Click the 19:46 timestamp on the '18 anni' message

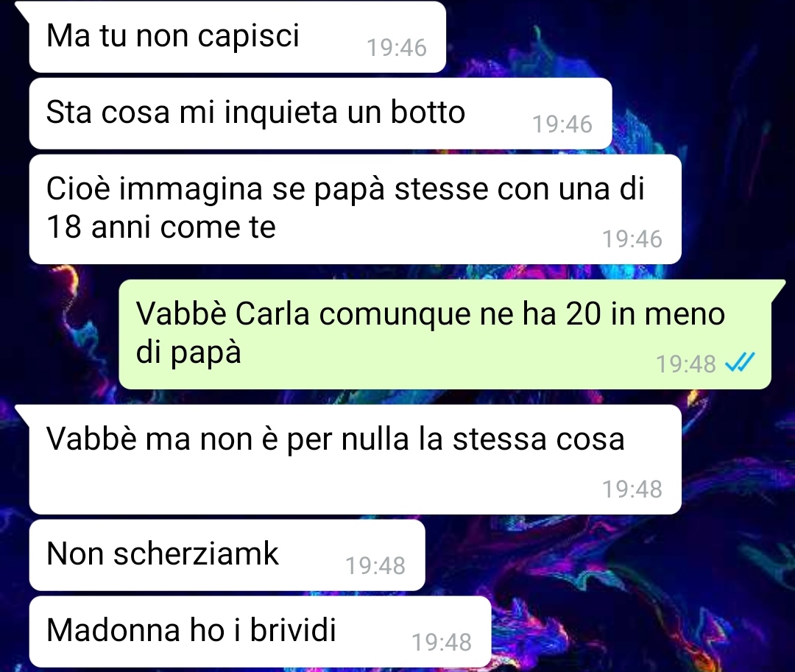(632, 239)
